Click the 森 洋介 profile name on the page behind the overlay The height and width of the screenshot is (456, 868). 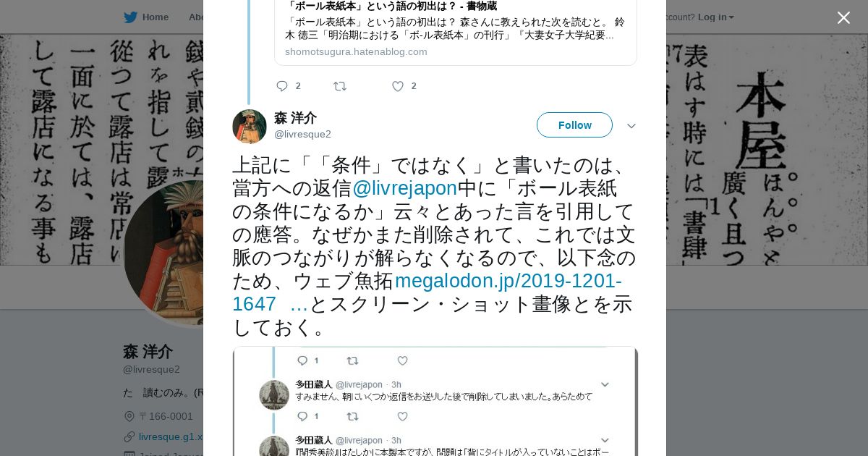click(x=148, y=352)
